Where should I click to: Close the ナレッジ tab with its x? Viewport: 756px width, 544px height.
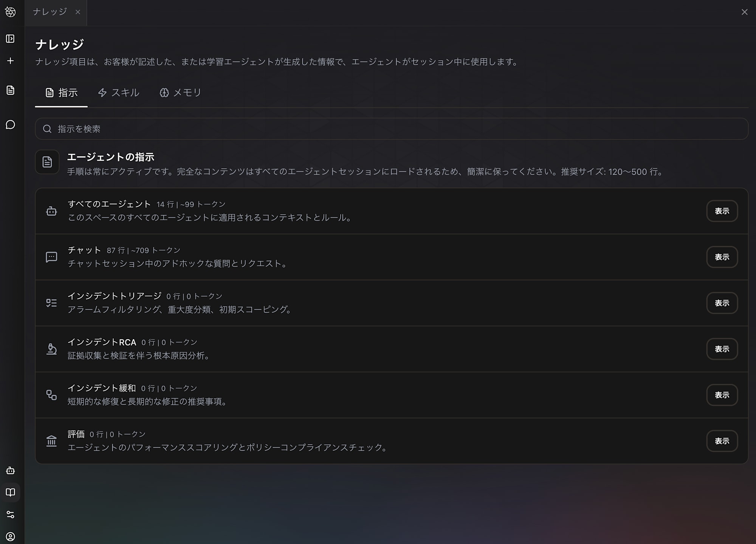[78, 12]
